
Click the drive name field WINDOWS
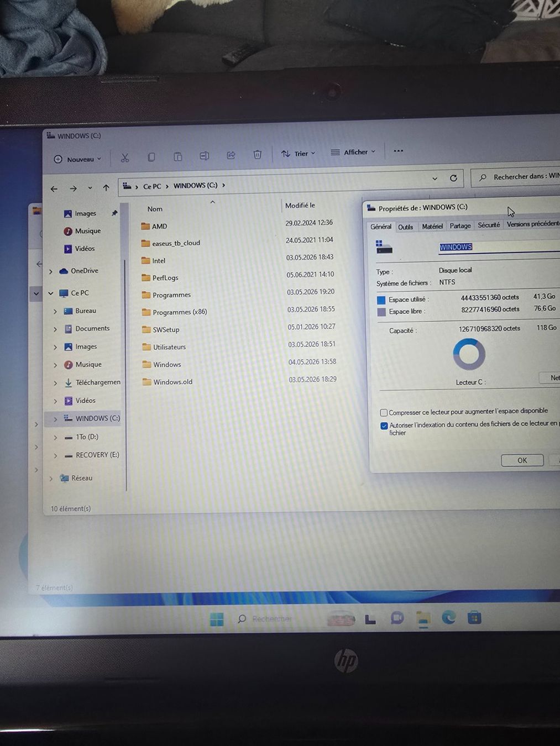click(x=499, y=247)
